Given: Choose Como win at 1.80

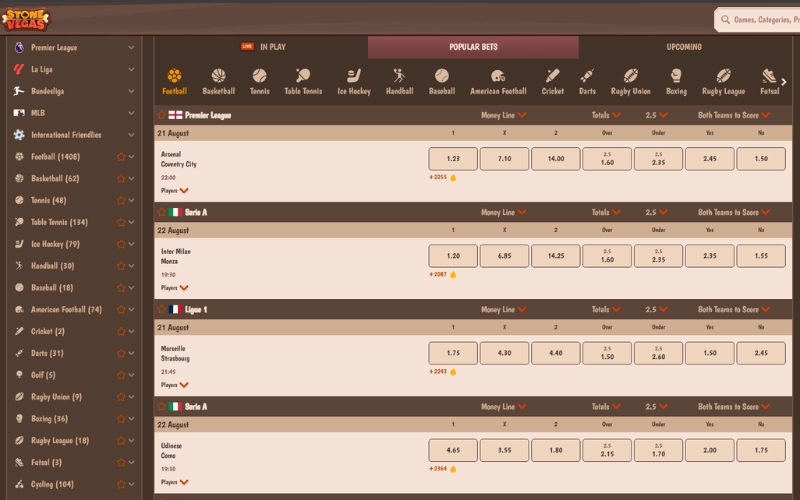Looking at the screenshot, I should (556, 450).
